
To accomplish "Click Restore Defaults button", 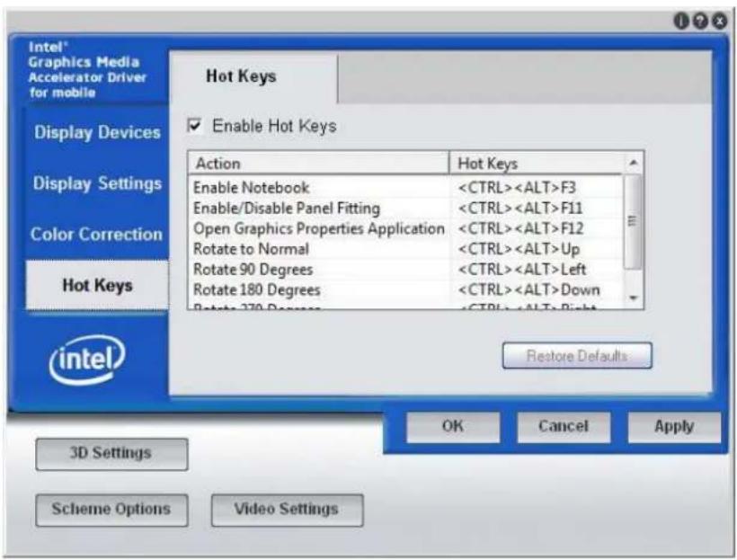I will point(577,355).
